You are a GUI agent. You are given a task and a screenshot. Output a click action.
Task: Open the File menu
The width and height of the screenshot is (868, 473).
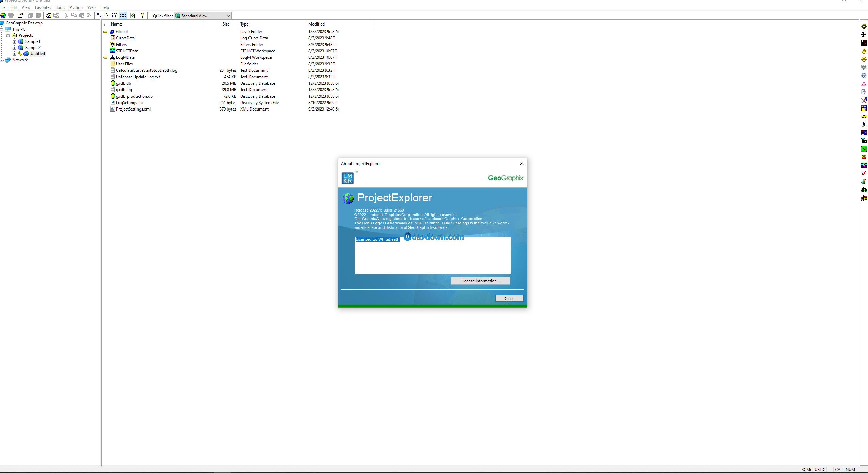[x=3, y=7]
